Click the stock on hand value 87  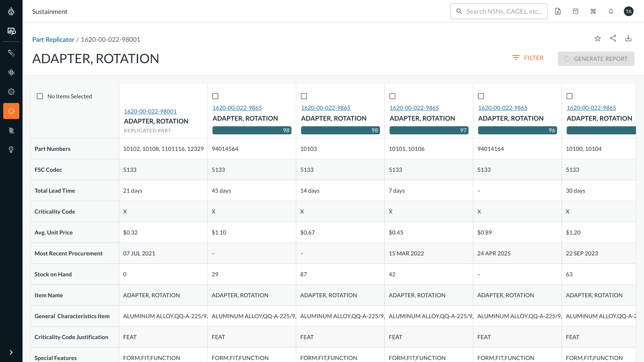coord(303,274)
